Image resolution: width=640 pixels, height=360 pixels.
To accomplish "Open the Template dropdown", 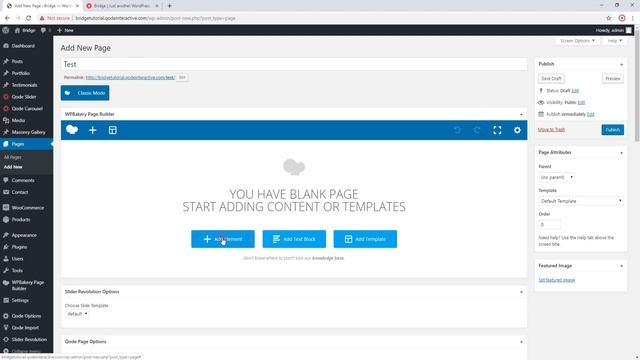I will coord(581,201).
